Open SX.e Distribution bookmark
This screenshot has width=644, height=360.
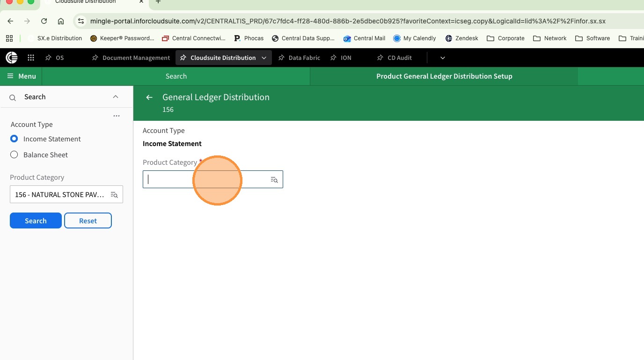pyautogui.click(x=55, y=38)
